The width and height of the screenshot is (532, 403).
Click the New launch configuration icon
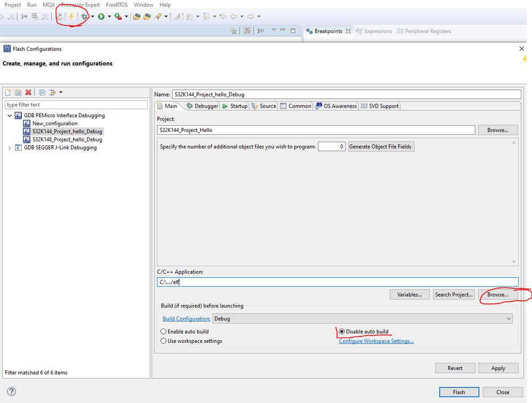tap(8, 92)
